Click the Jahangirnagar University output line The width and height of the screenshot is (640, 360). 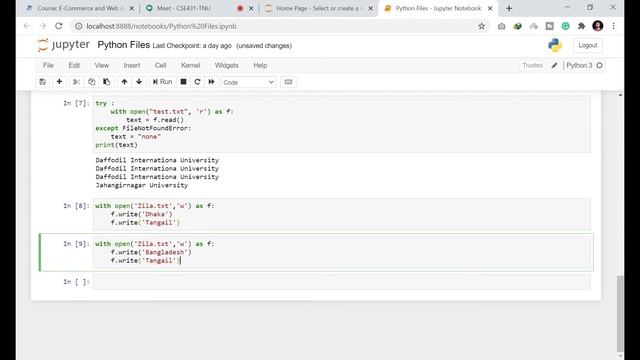point(142,185)
